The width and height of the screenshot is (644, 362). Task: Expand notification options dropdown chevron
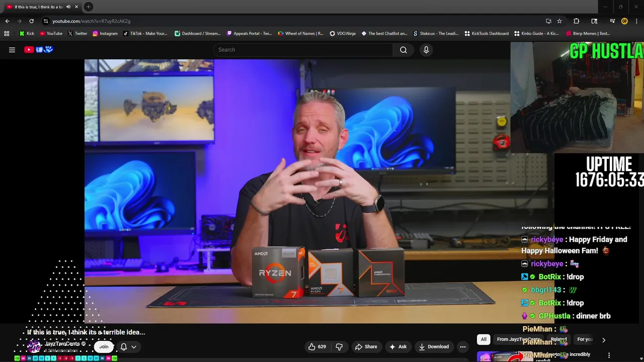pos(134,346)
